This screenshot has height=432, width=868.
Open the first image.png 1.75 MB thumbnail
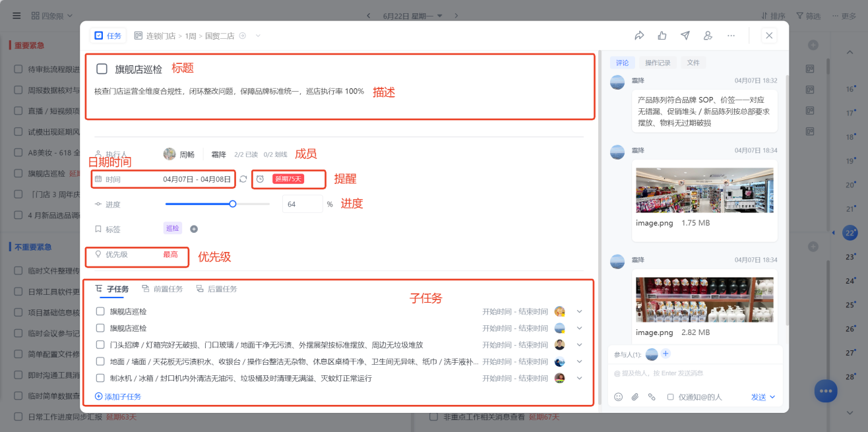pos(704,190)
